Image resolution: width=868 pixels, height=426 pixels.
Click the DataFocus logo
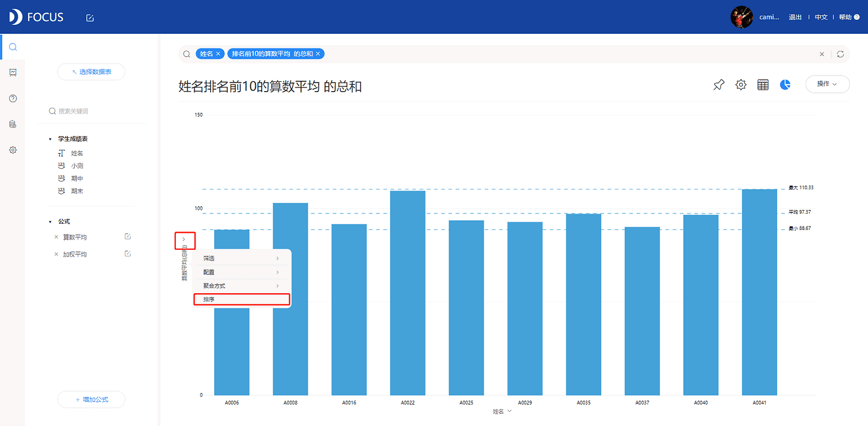(x=36, y=17)
